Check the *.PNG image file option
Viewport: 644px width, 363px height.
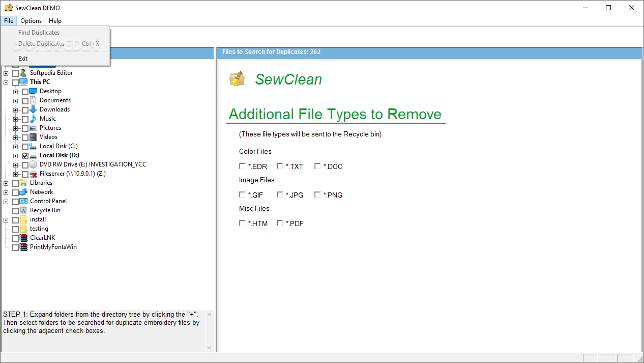click(x=317, y=194)
